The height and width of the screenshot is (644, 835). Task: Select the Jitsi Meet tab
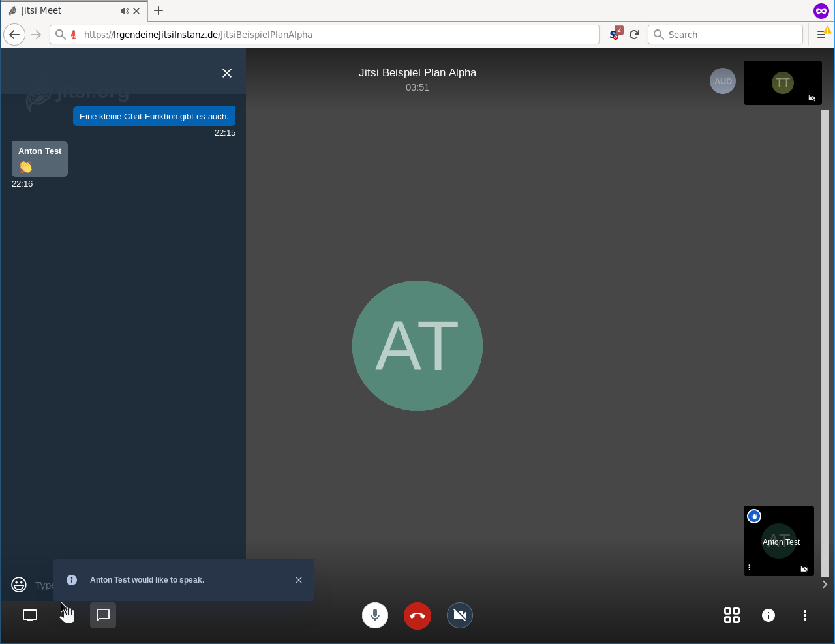click(74, 10)
